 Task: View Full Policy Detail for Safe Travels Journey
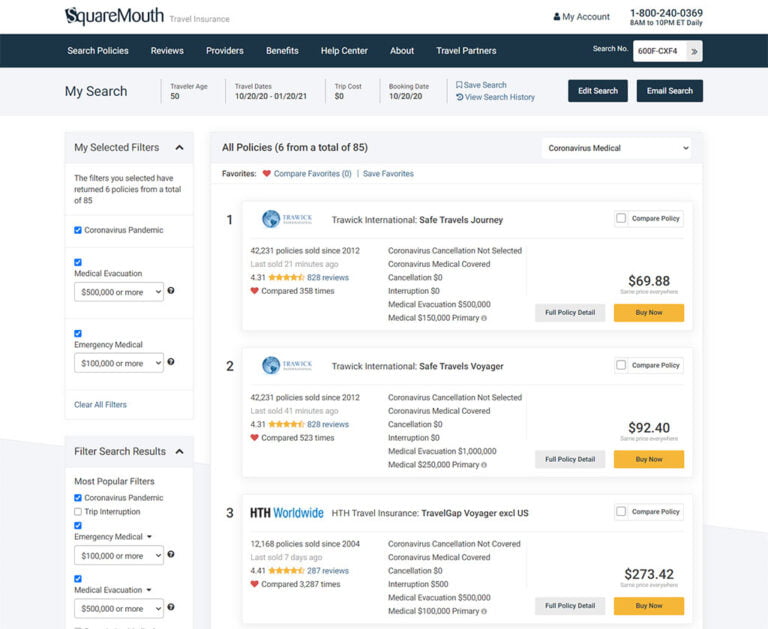click(570, 313)
